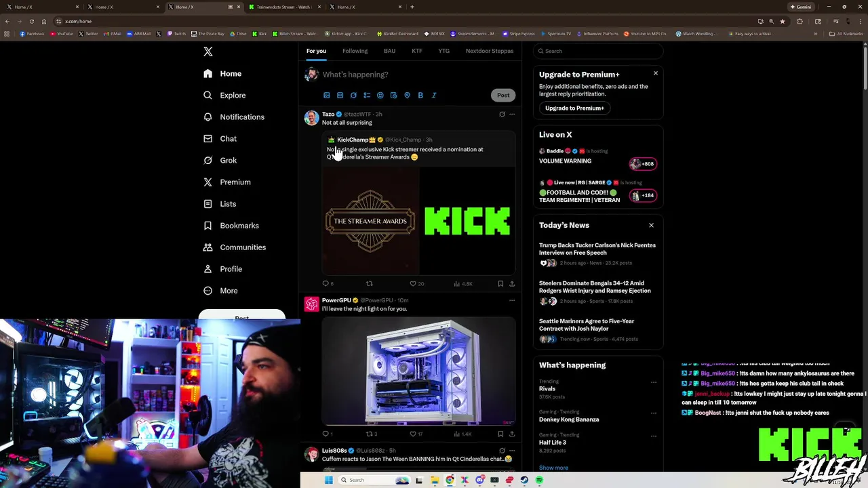Click the Post button in composer
Image resolution: width=868 pixels, height=488 pixels.
[x=503, y=96]
